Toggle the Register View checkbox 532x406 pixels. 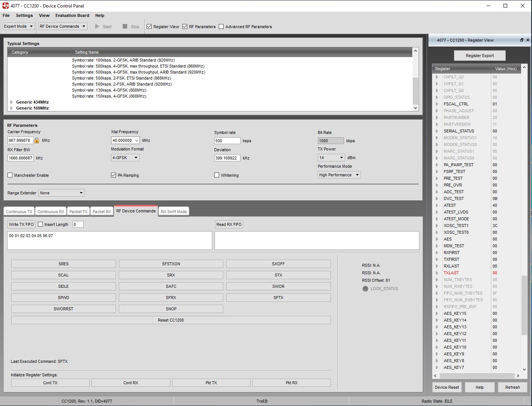click(149, 27)
